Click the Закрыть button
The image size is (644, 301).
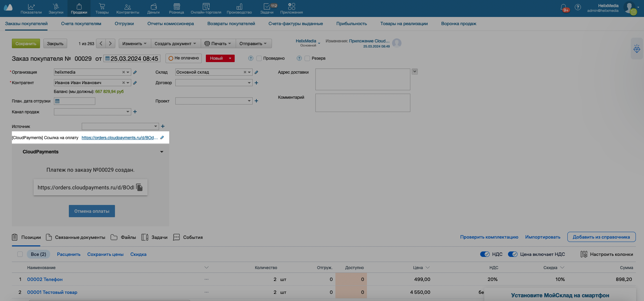point(55,43)
